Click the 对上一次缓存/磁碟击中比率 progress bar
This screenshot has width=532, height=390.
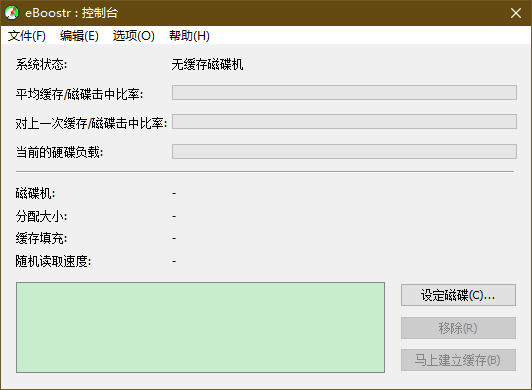pos(344,122)
